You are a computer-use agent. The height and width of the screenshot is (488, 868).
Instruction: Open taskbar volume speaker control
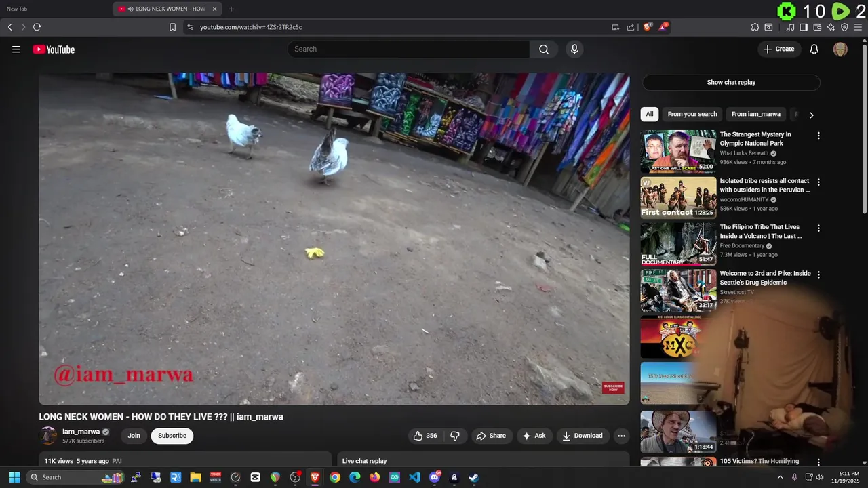[x=819, y=477]
